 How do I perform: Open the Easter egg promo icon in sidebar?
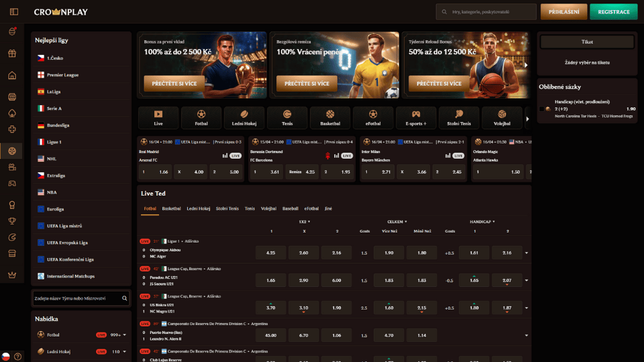12,32
